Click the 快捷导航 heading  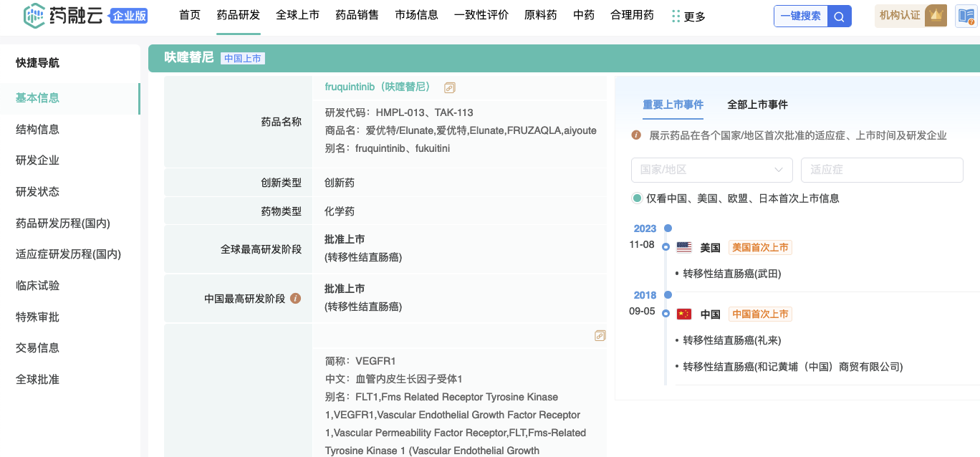tap(37, 63)
